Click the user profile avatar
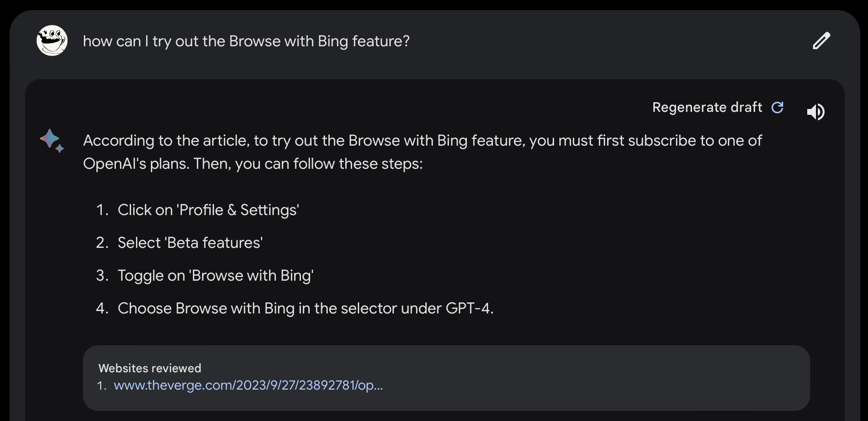 click(52, 41)
